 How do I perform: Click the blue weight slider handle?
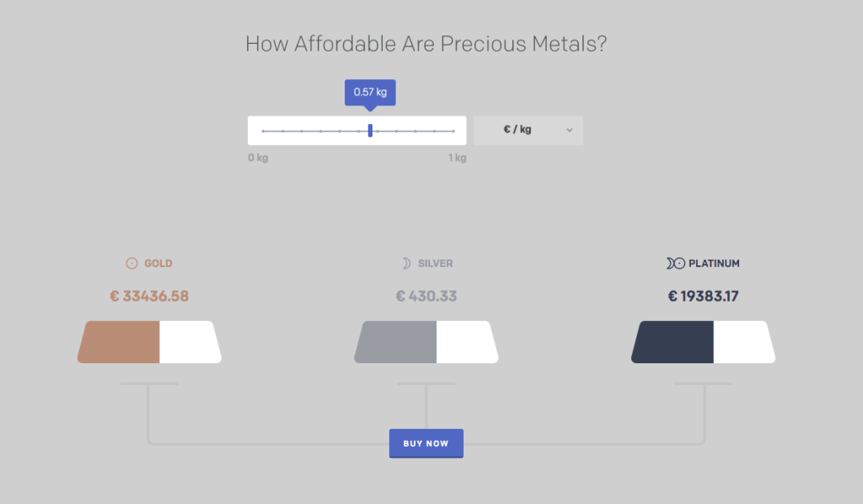point(371,131)
